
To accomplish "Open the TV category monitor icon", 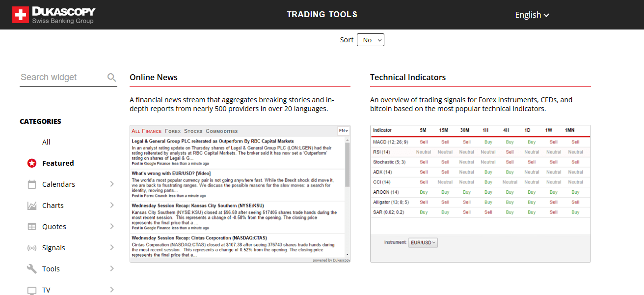I will coord(31,290).
